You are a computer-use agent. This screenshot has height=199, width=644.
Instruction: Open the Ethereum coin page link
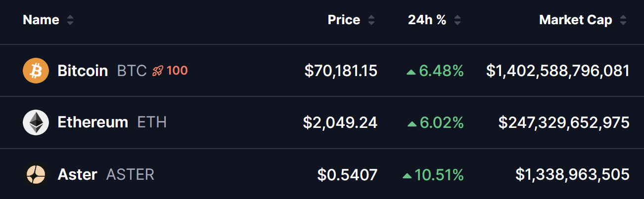point(93,122)
